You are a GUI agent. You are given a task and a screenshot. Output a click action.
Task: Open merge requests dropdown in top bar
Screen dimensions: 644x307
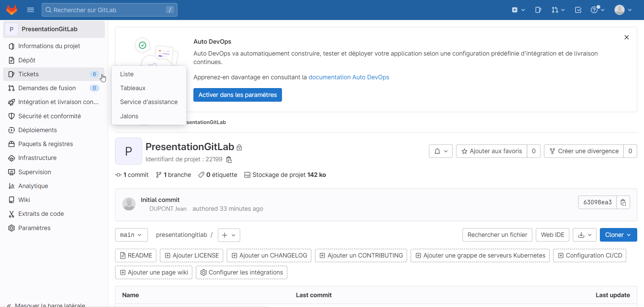tap(558, 10)
